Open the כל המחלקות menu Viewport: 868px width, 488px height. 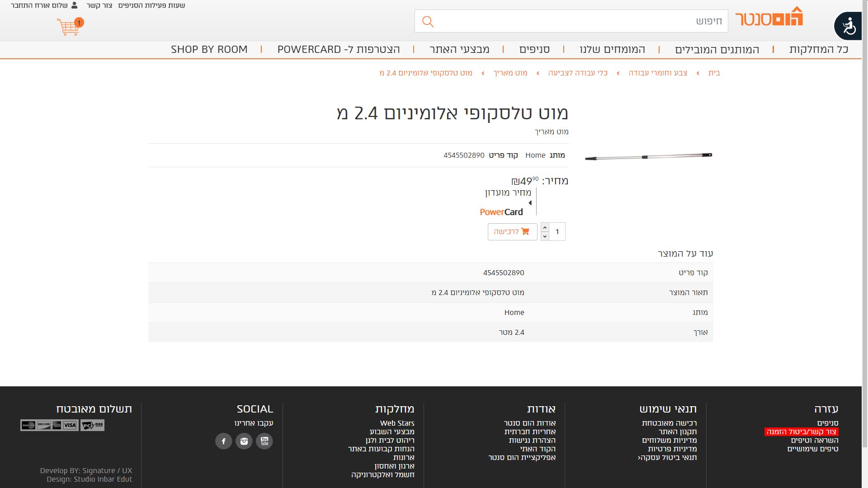819,49
